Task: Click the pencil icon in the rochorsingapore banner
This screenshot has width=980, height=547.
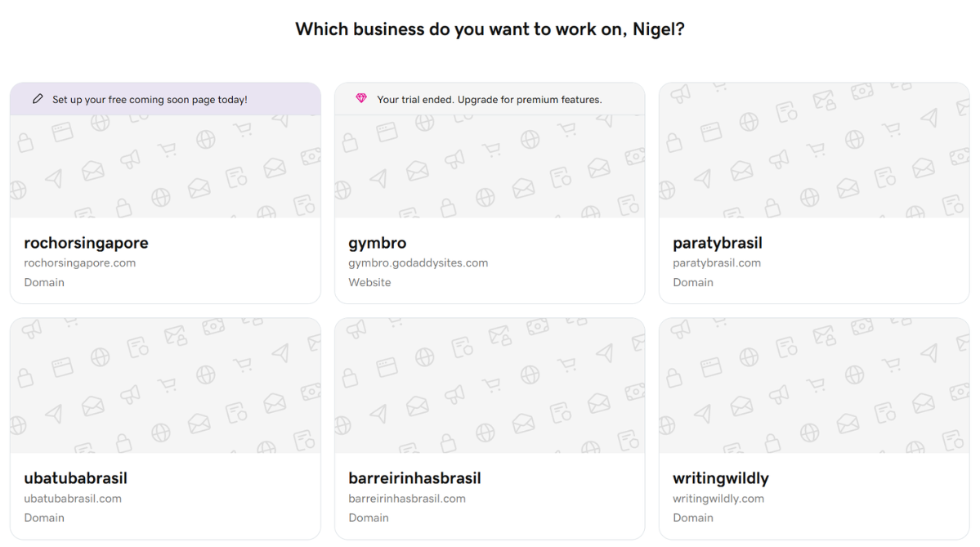Action: pos(38,99)
